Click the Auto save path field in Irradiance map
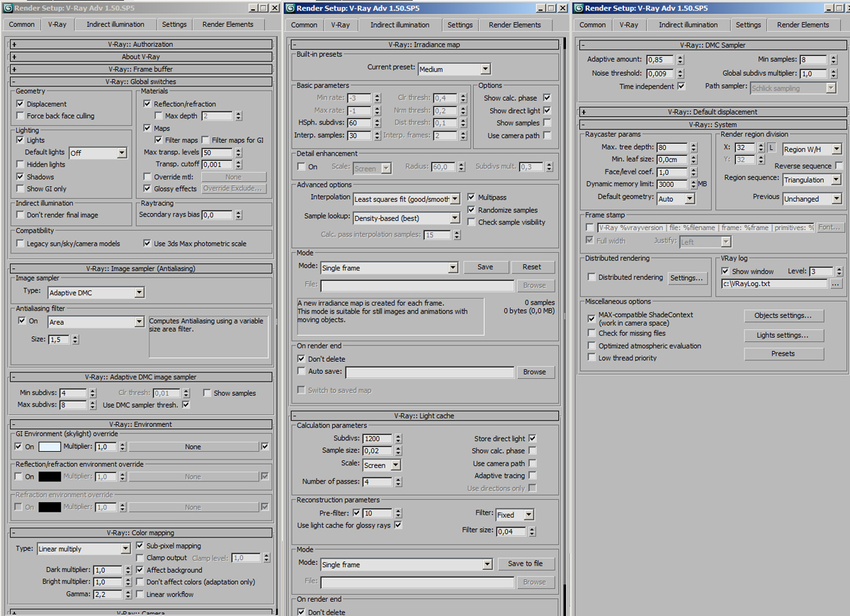The width and height of the screenshot is (850, 616). pyautogui.click(x=430, y=372)
